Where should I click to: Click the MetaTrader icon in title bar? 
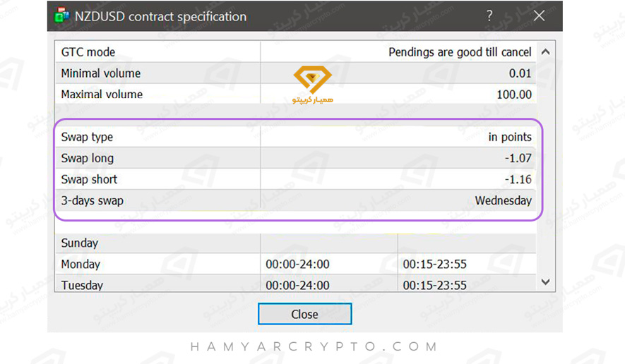(x=61, y=16)
